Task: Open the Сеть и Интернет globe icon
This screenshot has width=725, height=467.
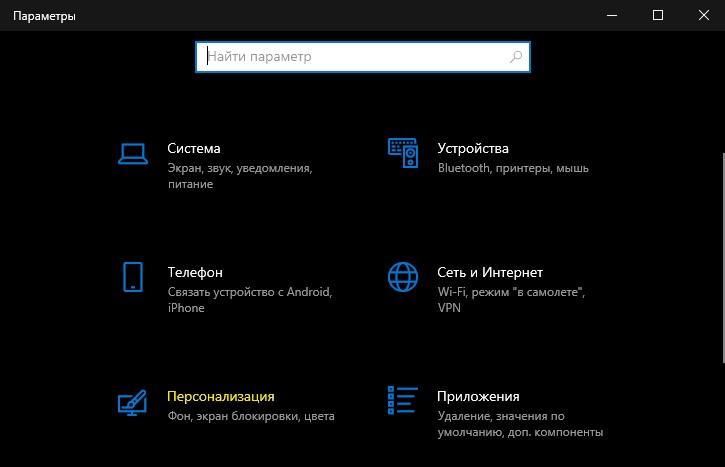Action: (x=403, y=277)
